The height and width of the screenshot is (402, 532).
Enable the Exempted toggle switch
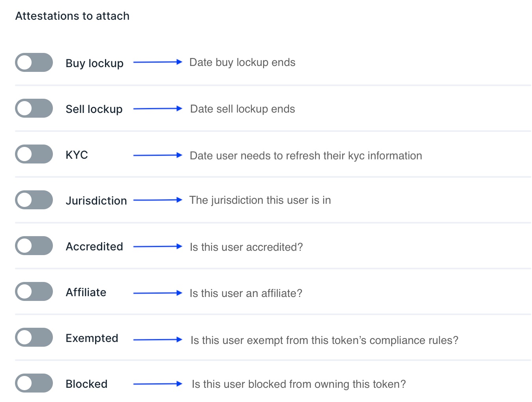coord(34,337)
